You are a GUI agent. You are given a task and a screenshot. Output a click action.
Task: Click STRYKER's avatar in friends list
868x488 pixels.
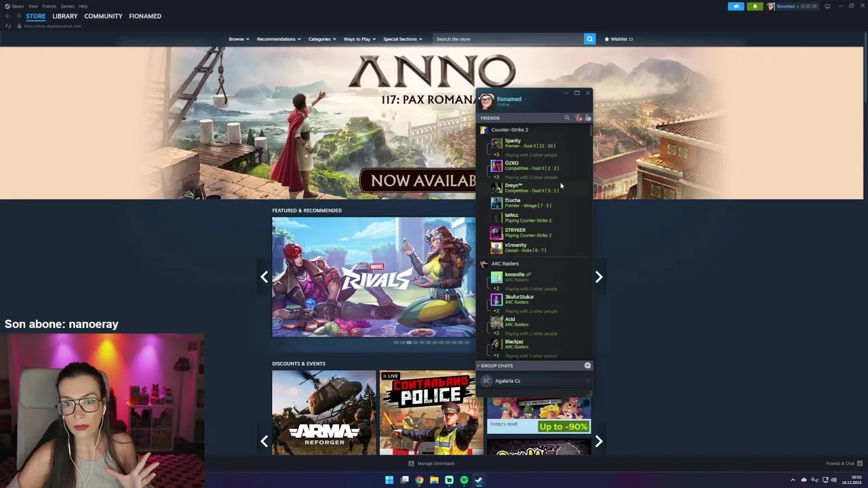click(x=496, y=232)
